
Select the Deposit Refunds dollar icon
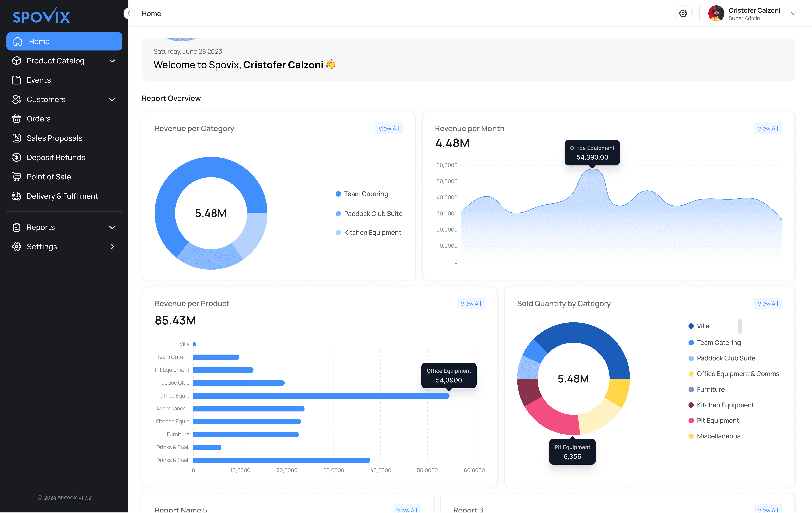pyautogui.click(x=17, y=157)
